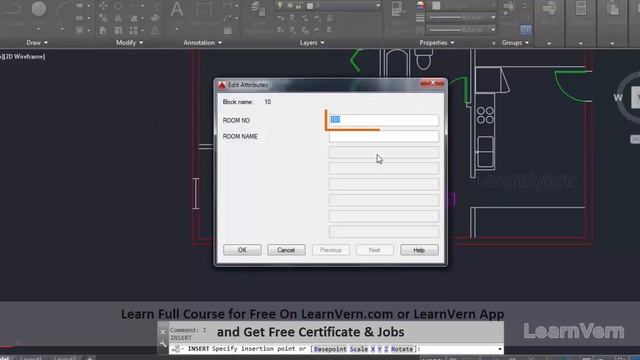Click the Next button in the dialog

coord(375,250)
